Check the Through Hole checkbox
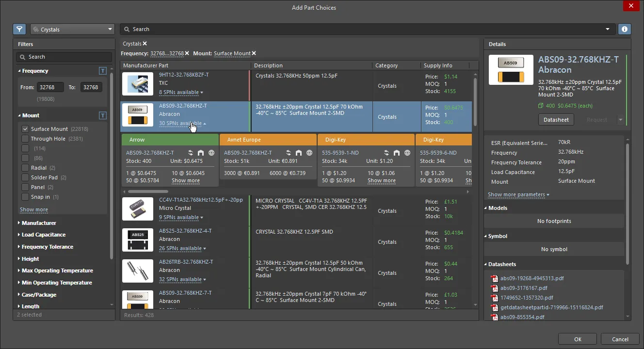This screenshot has height=349, width=644. tap(25, 139)
